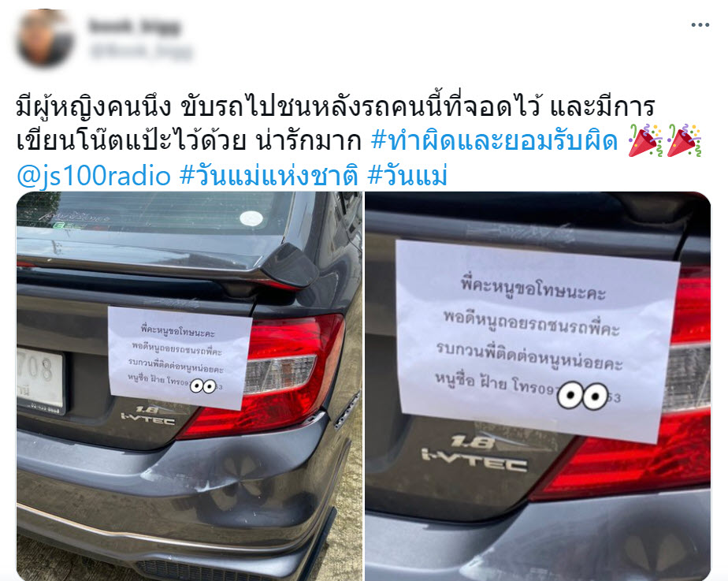728x581 pixels.
Task: Open the hashtag #วันแม่แห่งชาติ
Action: 269,177
